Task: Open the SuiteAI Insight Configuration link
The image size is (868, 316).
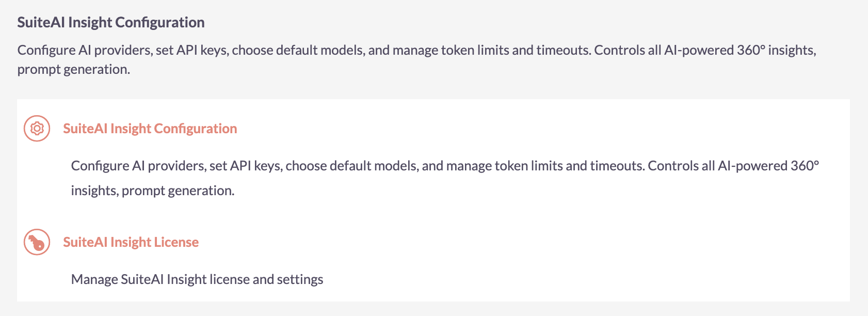Action: pyautogui.click(x=150, y=129)
